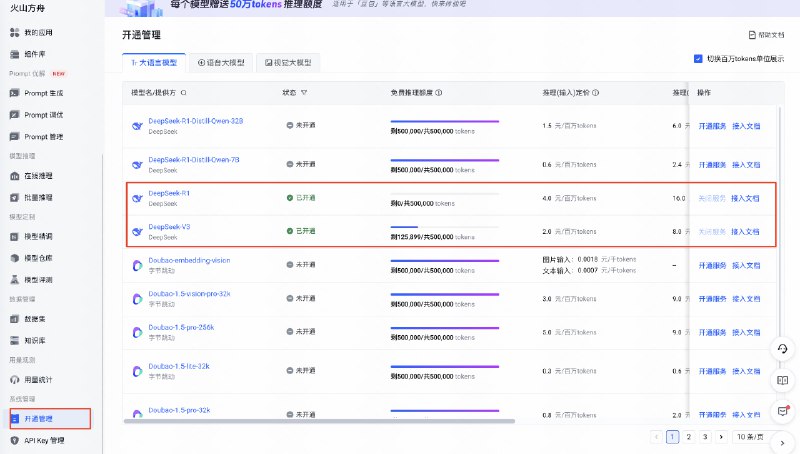The image size is (800, 454).
Task: Click the DeepSeek-R1 free quota progress bar
Action: 444,194
